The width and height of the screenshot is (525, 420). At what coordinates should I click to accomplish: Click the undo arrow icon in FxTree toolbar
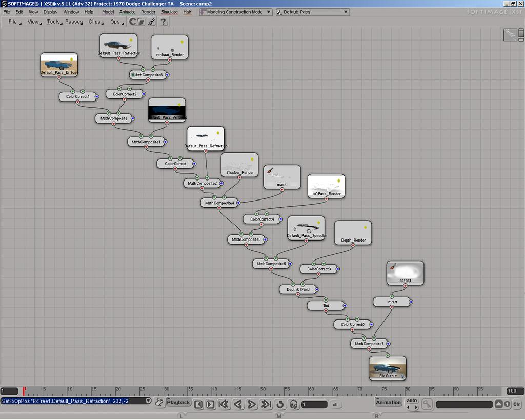(133, 22)
